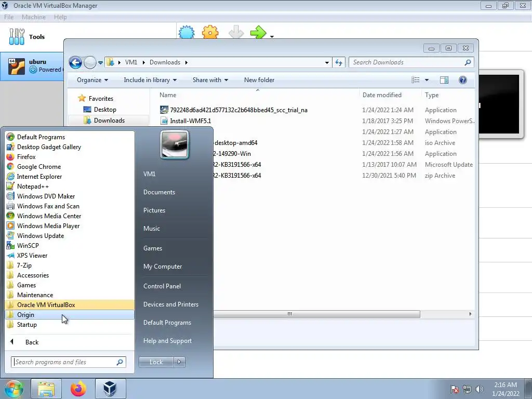This screenshot has width=532, height=399.
Task: Click the VirtualBox Discard down-arrow icon
Action: click(236, 32)
